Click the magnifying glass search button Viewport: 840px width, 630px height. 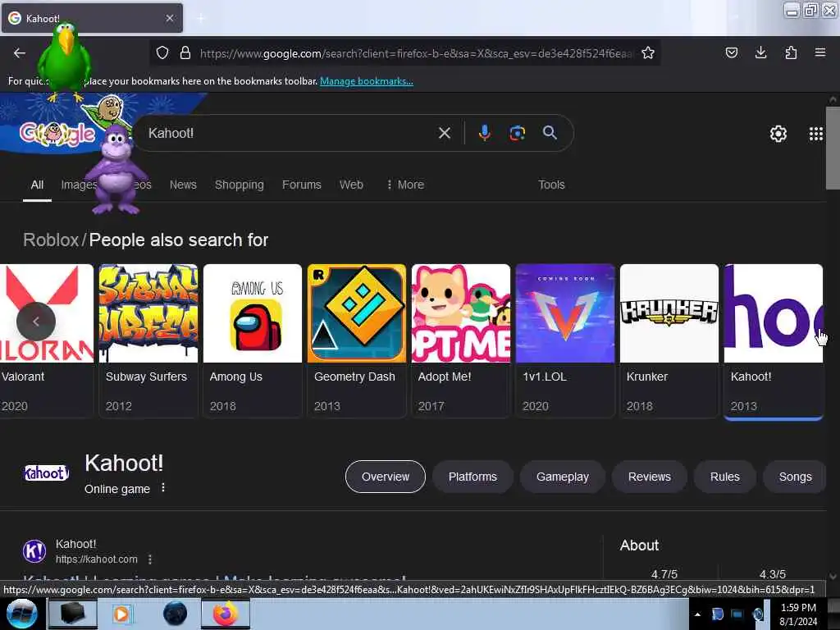point(550,133)
